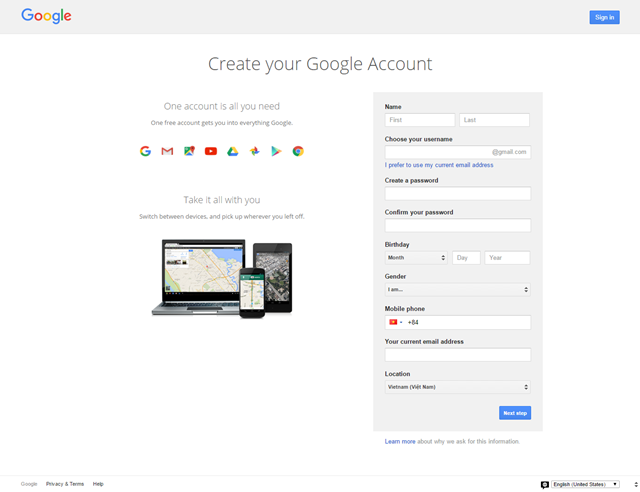Click 'I prefer to use my current email address'
The height and width of the screenshot is (492, 640).
[439, 165]
